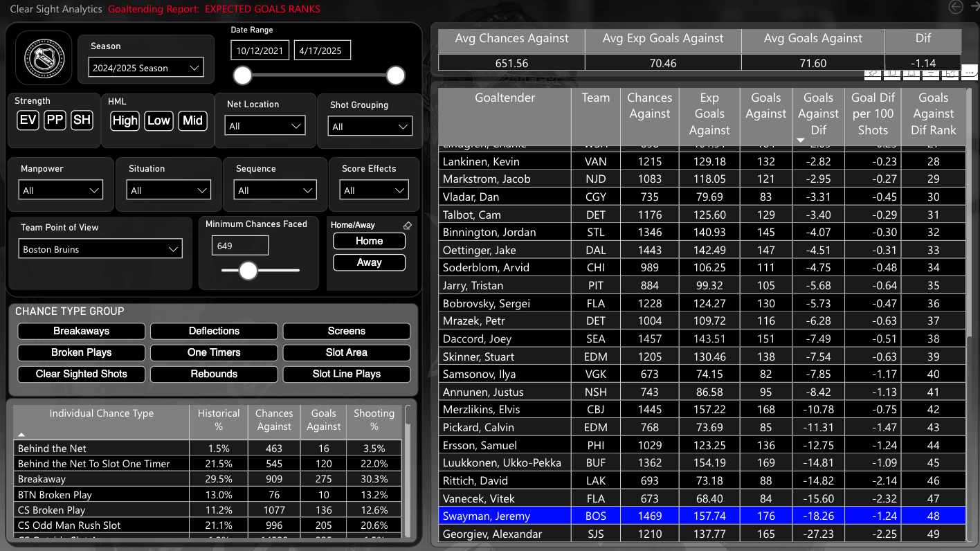The image size is (980, 551).
Task: Select Georgiev, Alexandar row
Action: tap(702, 534)
